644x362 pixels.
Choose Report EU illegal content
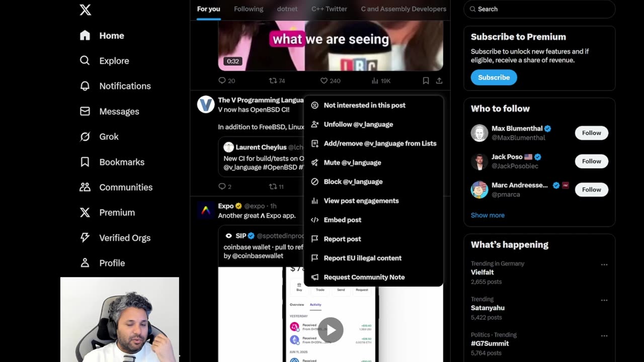pyautogui.click(x=373, y=258)
